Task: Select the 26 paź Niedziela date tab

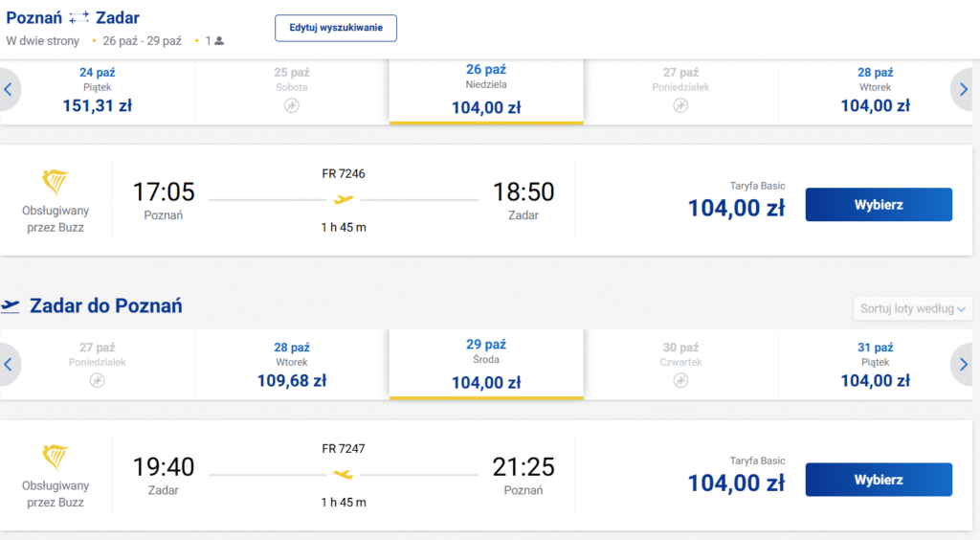Action: tap(486, 91)
